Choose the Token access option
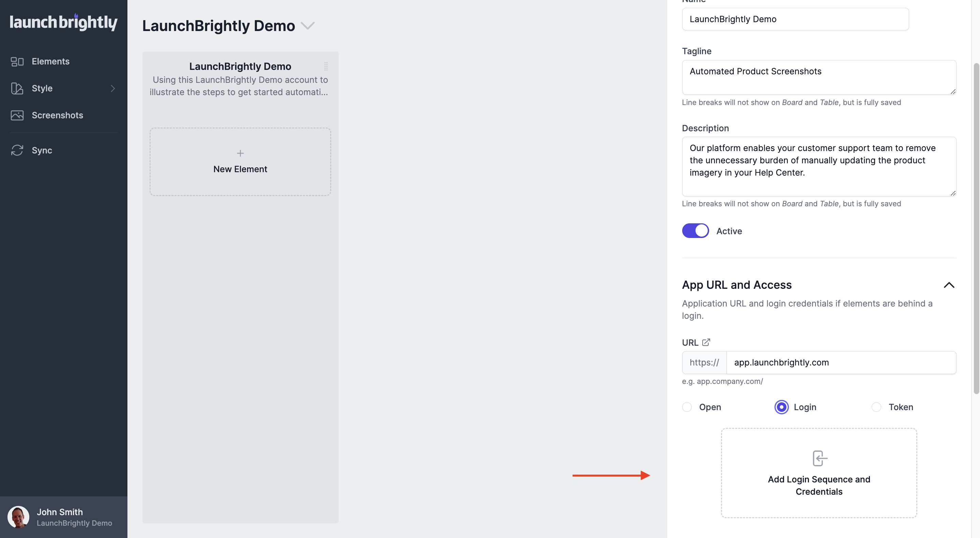The height and width of the screenshot is (538, 980). (876, 407)
